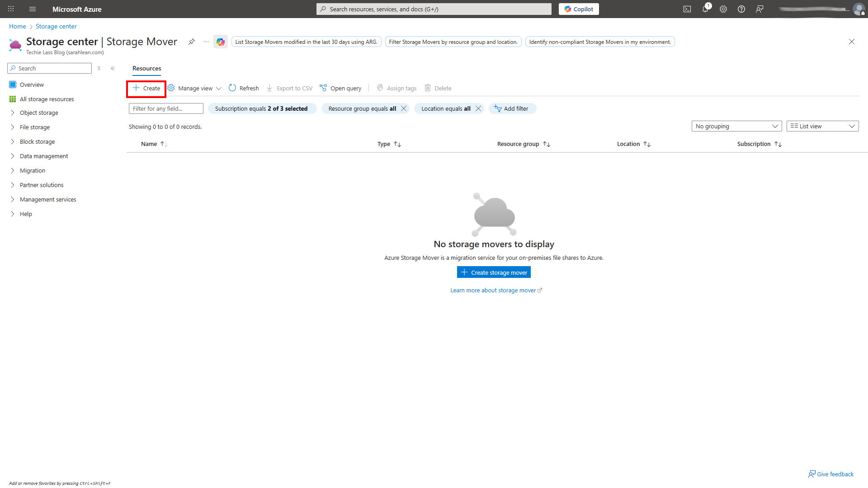
Task: Click the Create storage mover button
Action: tap(493, 272)
